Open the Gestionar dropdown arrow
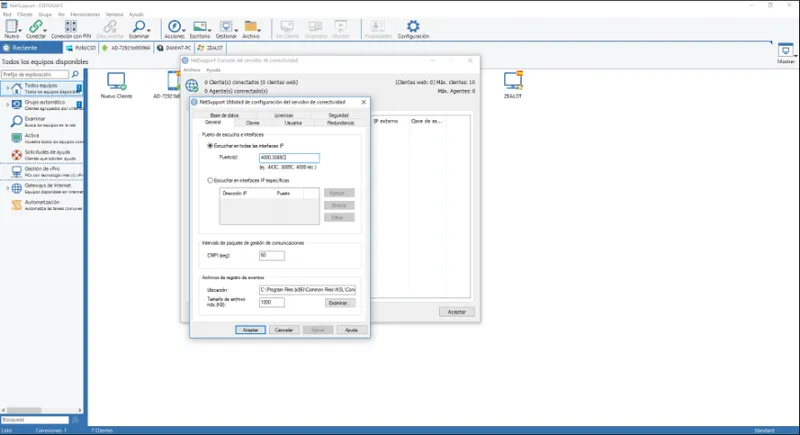Screen dimensions: 800x435 pyautogui.click(x=235, y=30)
